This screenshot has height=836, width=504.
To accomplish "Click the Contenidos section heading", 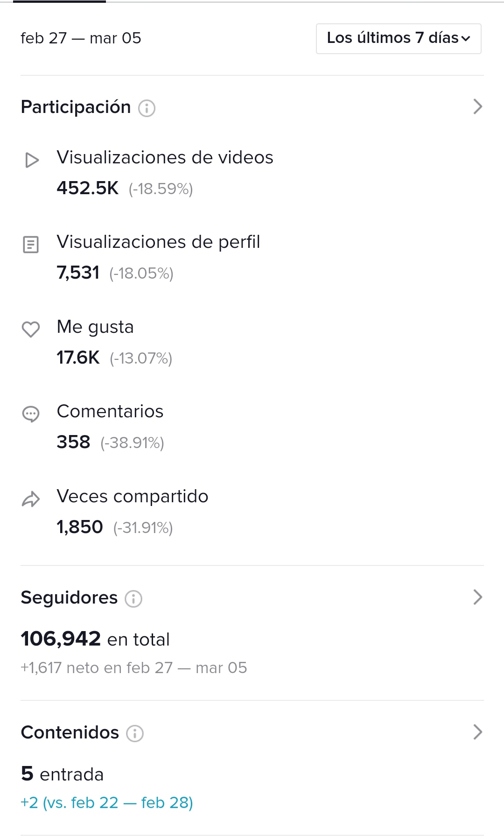I will click(x=70, y=732).
